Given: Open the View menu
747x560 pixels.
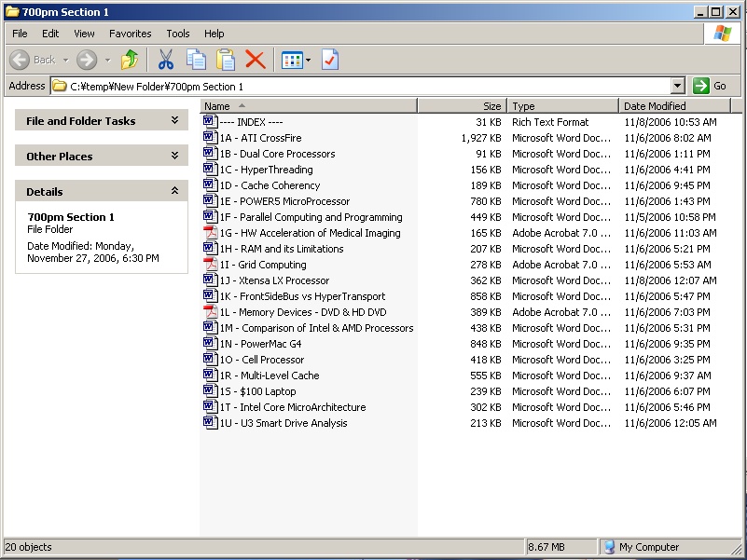Looking at the screenshot, I should [84, 34].
